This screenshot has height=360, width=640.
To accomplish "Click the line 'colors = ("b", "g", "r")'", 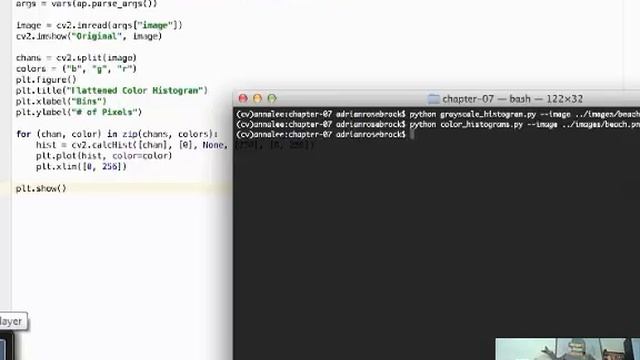I will click(76, 69).
